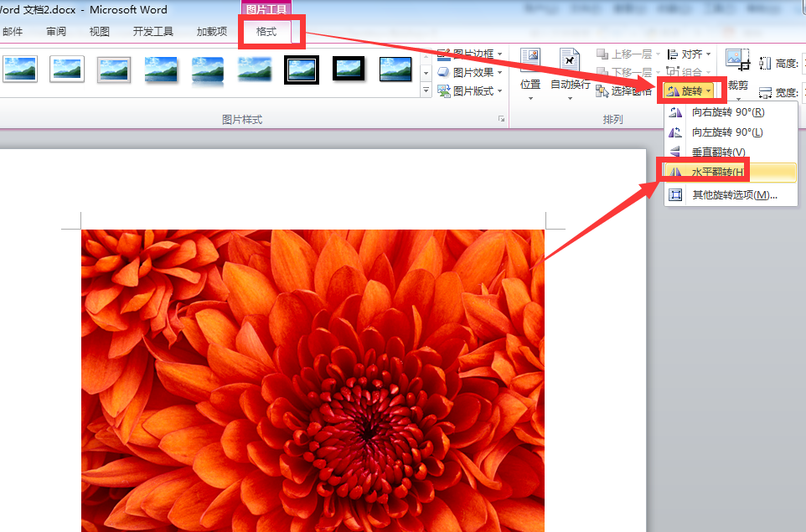806x532 pixels.
Task: Click the 宽度 width icon
Action: coord(765,92)
